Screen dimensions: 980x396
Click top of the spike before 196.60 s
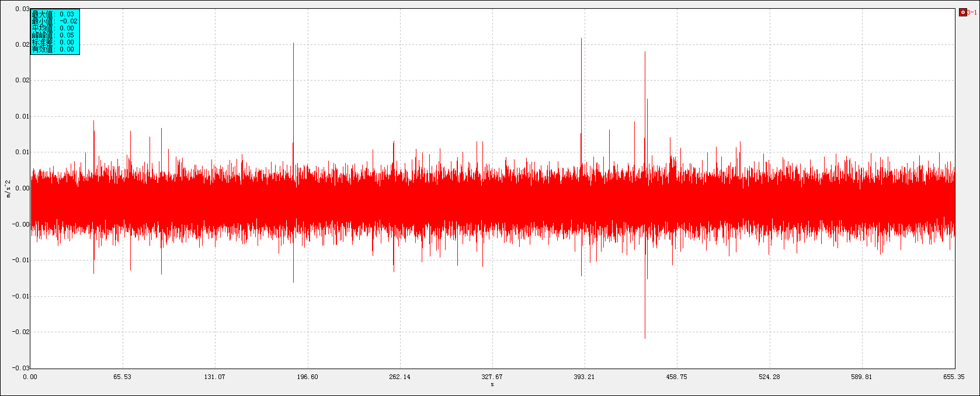point(293,44)
